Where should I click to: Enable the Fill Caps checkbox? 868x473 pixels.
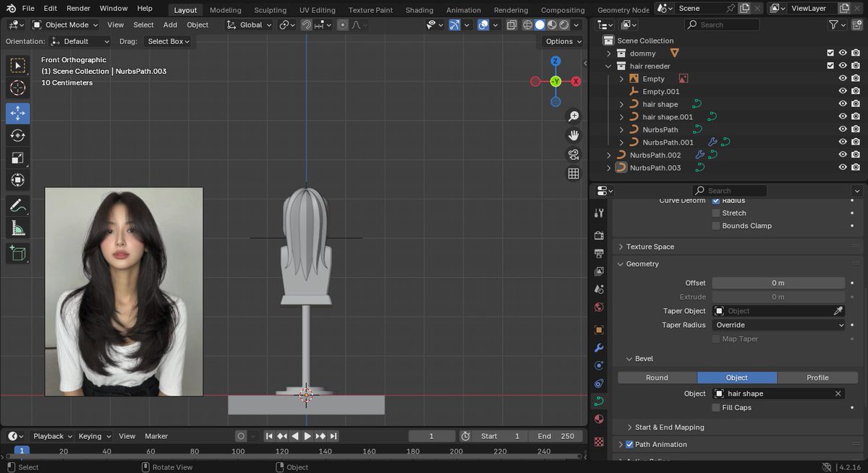click(716, 408)
